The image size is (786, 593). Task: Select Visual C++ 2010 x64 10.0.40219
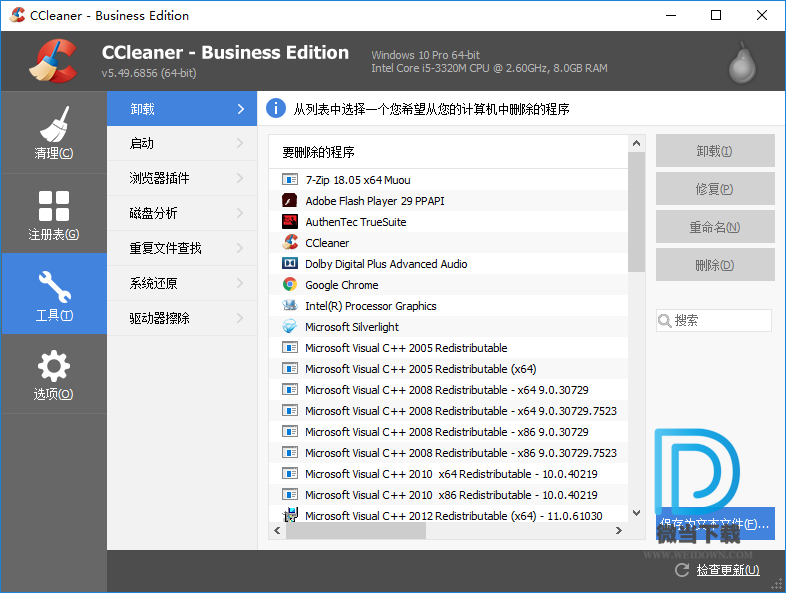pos(448,473)
